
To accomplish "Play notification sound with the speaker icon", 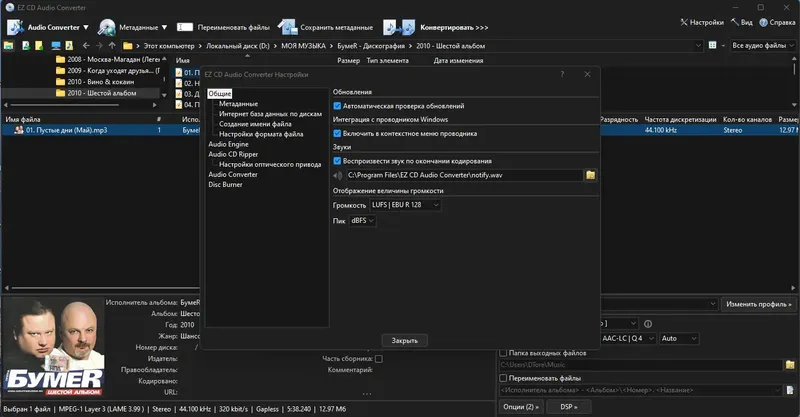I will tap(338, 176).
